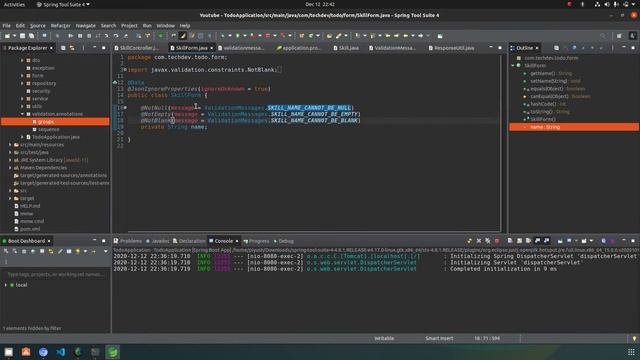Open the Debug button dropdown arrow
Screen dimensions: 640x360
tap(229, 36)
